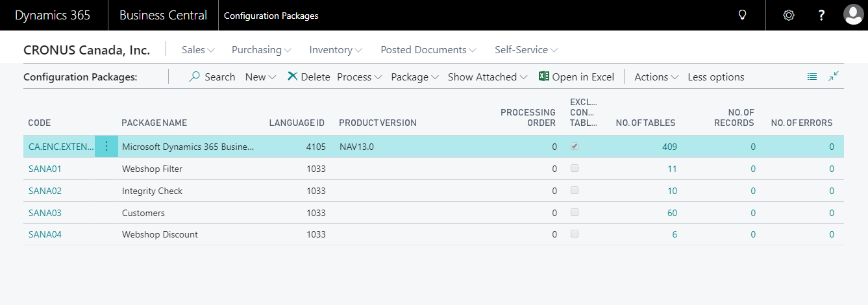Expand the Purchasing menu
Viewport: 868px width, 305px height.
(x=262, y=49)
